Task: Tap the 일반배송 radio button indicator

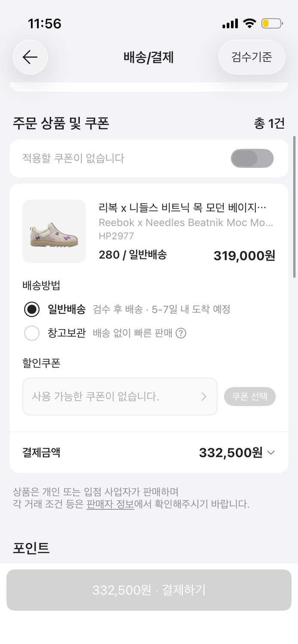Action: click(32, 309)
